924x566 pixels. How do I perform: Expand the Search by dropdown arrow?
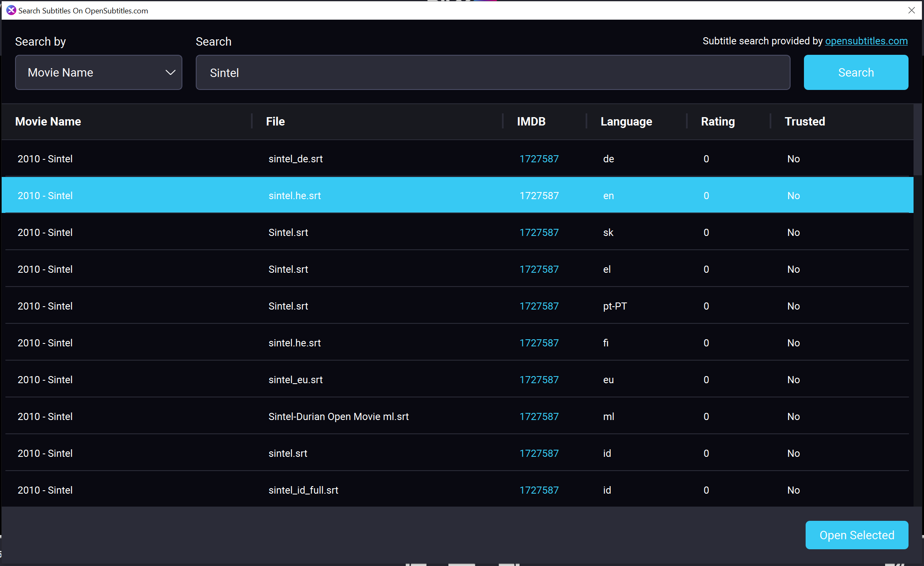(x=170, y=72)
